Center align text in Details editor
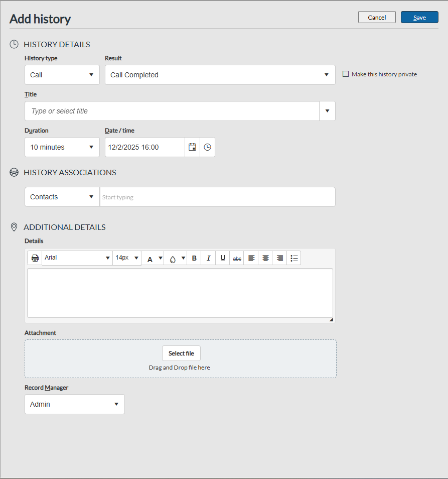This screenshot has height=479, width=448. point(265,258)
